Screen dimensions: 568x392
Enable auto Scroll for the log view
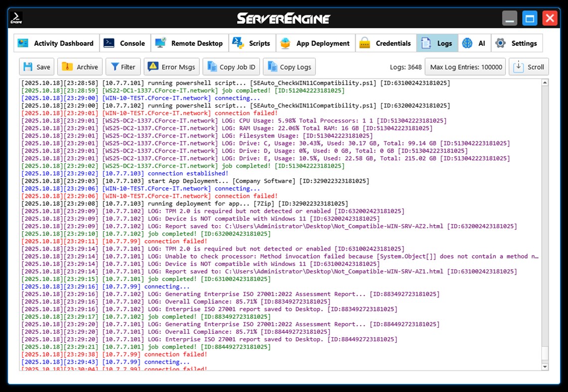tap(529, 67)
